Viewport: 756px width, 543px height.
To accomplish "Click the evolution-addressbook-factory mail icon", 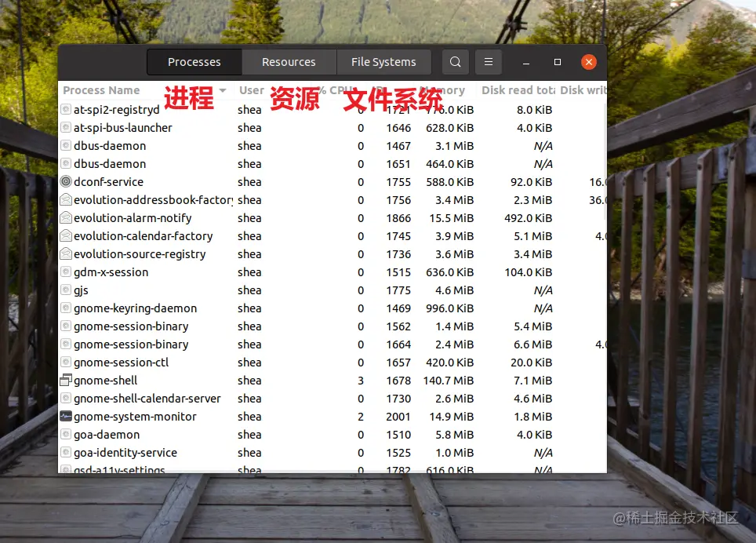I will click(x=66, y=199).
